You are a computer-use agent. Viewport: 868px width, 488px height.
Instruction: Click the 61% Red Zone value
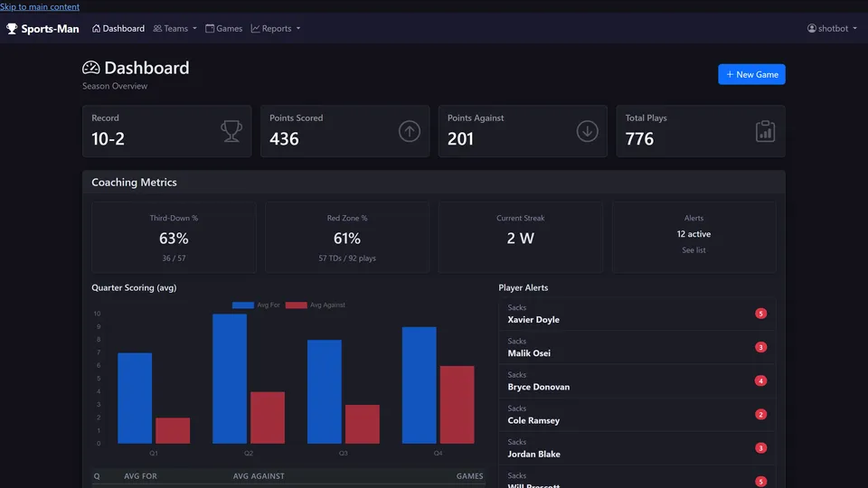point(347,239)
